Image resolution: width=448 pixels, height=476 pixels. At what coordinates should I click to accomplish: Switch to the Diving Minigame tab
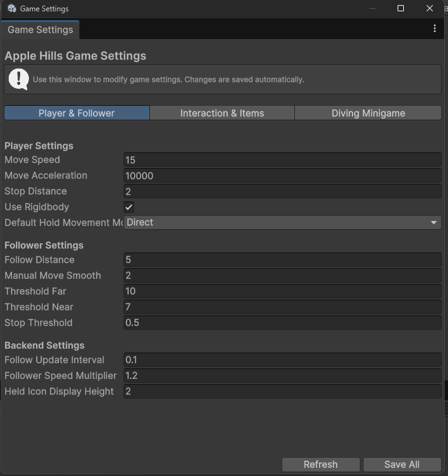pyautogui.click(x=368, y=113)
